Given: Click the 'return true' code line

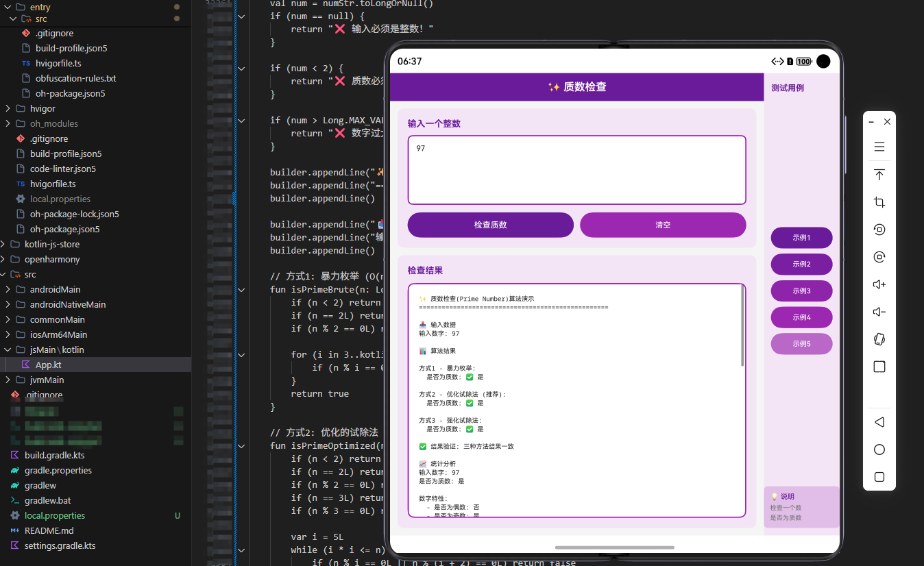Looking at the screenshot, I should [319, 393].
